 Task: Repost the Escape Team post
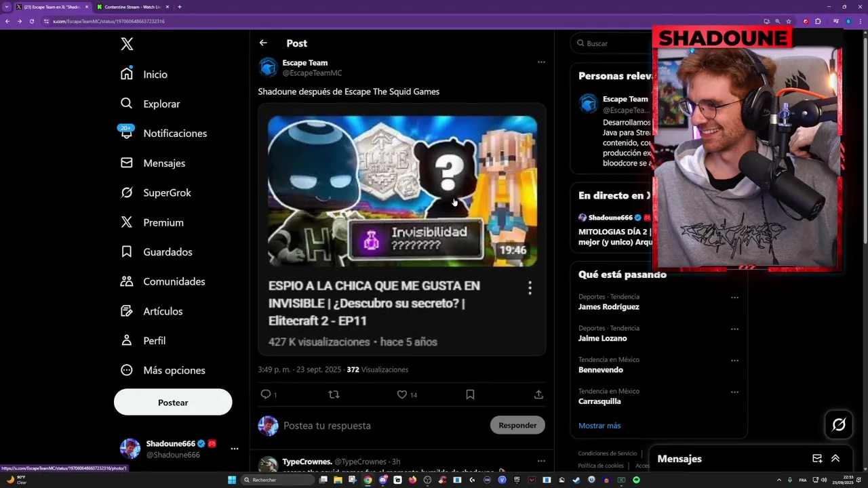[334, 394]
